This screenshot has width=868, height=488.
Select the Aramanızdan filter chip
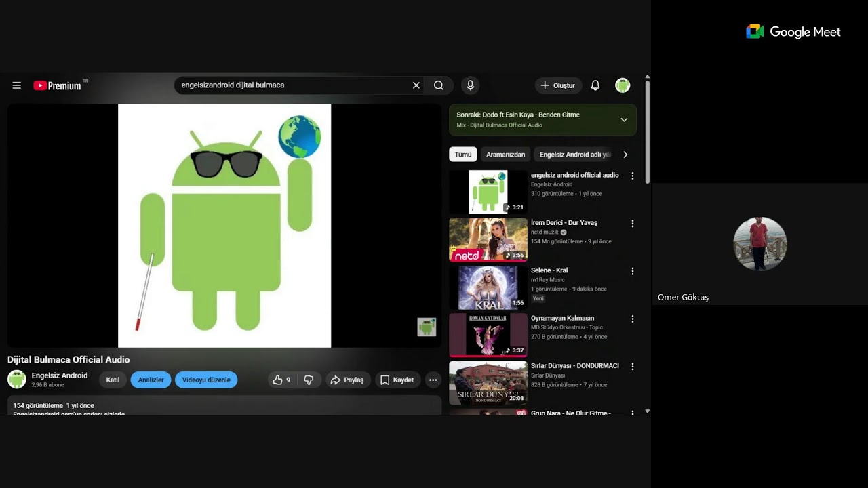point(506,155)
